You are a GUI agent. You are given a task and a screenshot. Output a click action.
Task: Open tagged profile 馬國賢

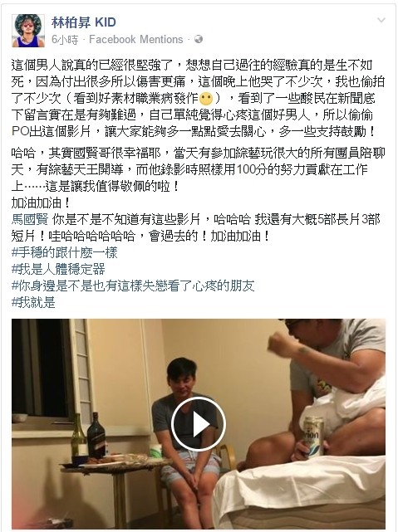coord(30,219)
